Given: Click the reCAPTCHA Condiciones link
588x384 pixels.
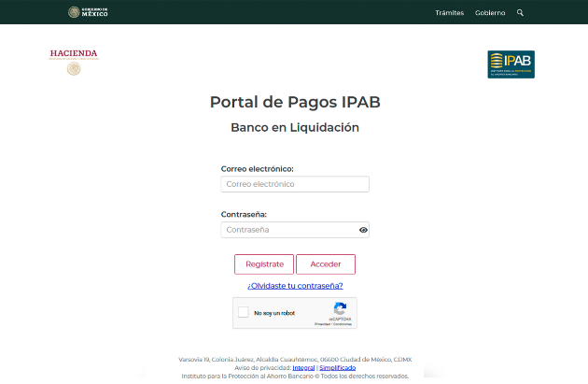Looking at the screenshot, I should point(342,323).
